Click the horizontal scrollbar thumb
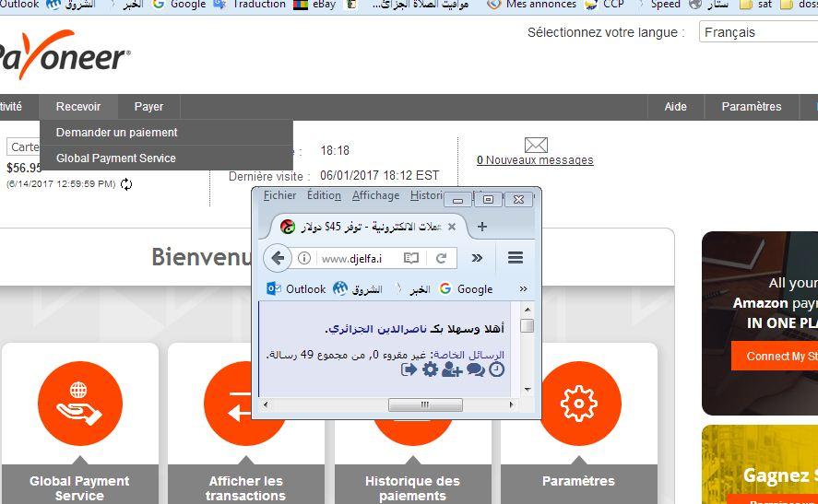The width and height of the screenshot is (818, 504). click(425, 404)
